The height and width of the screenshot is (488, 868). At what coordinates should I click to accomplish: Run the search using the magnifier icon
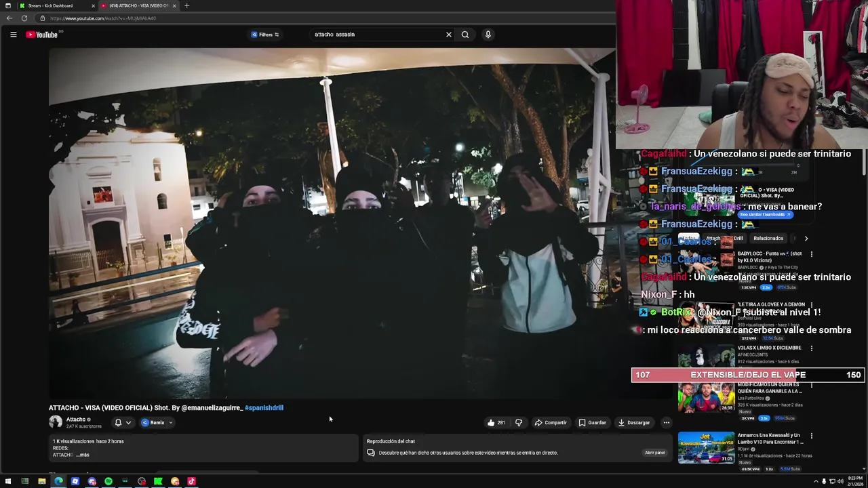tap(465, 35)
